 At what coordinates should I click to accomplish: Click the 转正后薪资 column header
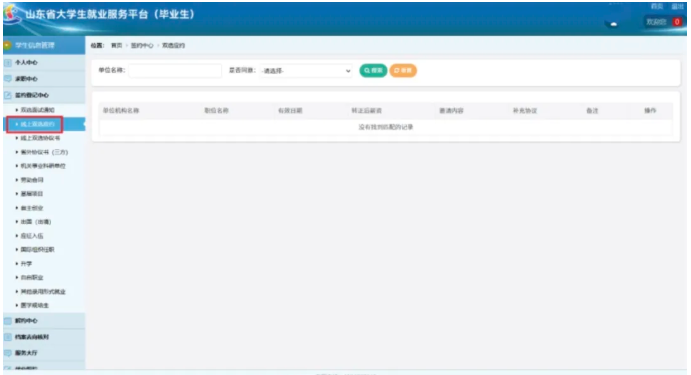pyautogui.click(x=366, y=111)
